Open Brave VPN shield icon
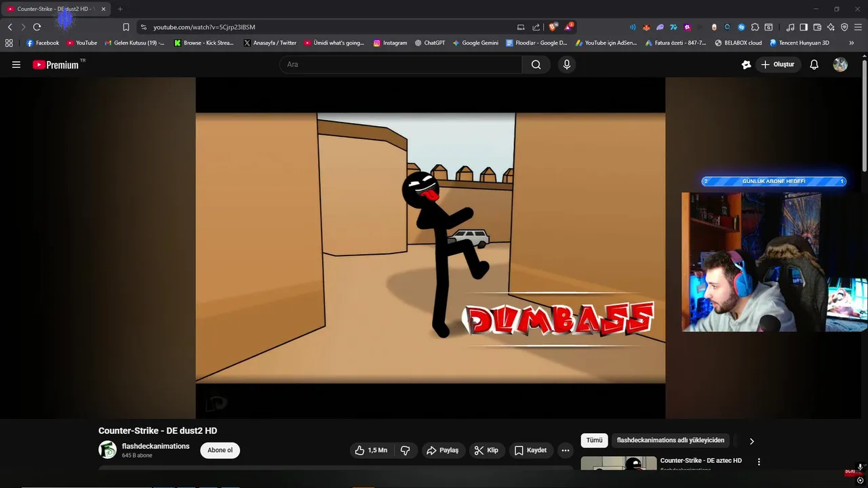Image resolution: width=868 pixels, height=488 pixels. (x=844, y=27)
